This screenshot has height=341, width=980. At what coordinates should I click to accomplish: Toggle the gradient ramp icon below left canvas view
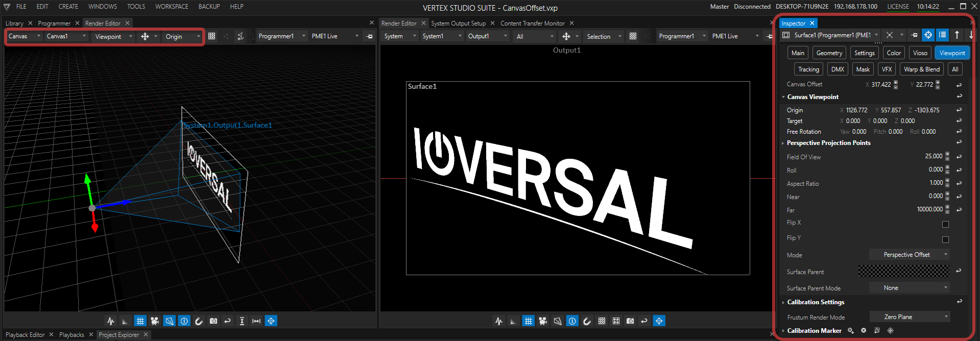click(x=125, y=321)
